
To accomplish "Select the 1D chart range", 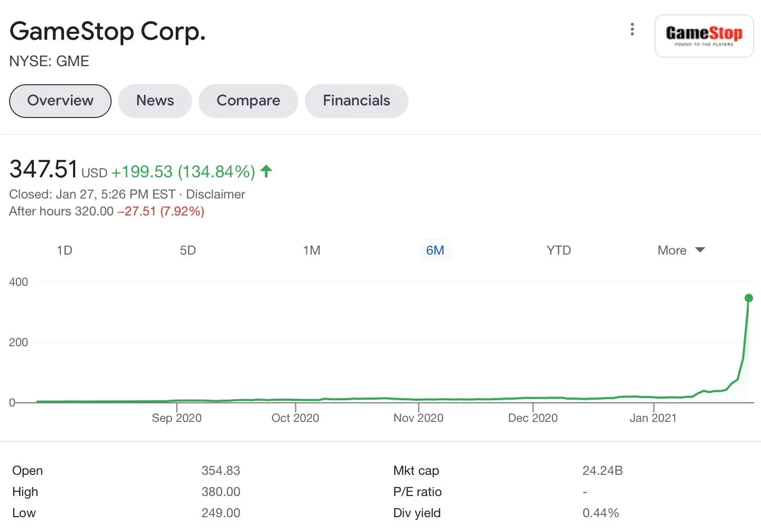I will coord(64,250).
